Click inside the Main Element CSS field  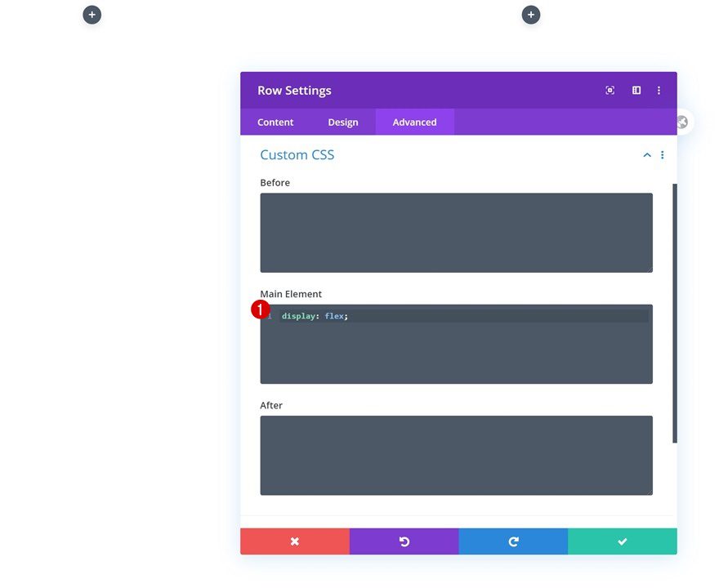coord(456,343)
